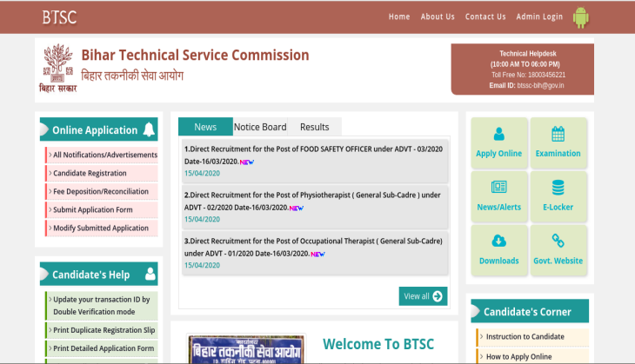Viewport: 635px width, 364px height.
Task: Click the helpdesk email btssc-bih@gov.in
Action: pos(540,85)
